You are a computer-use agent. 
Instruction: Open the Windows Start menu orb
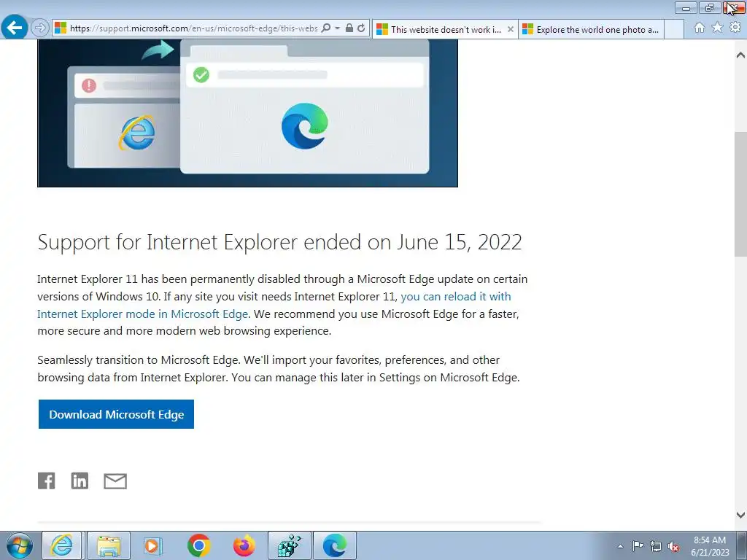click(x=20, y=545)
